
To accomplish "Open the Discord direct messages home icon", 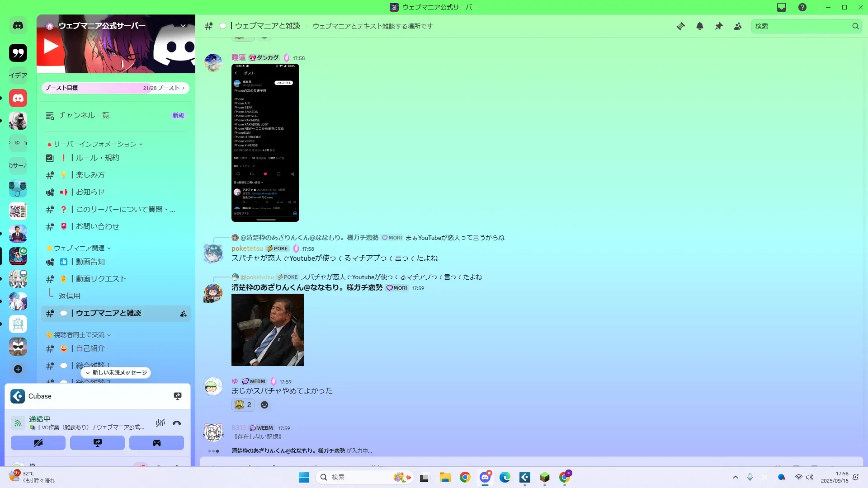I will (x=18, y=26).
